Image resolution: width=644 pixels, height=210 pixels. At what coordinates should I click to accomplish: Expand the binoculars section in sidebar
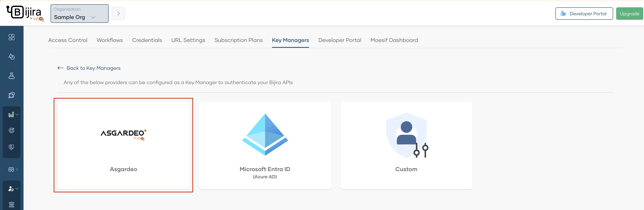point(13,169)
